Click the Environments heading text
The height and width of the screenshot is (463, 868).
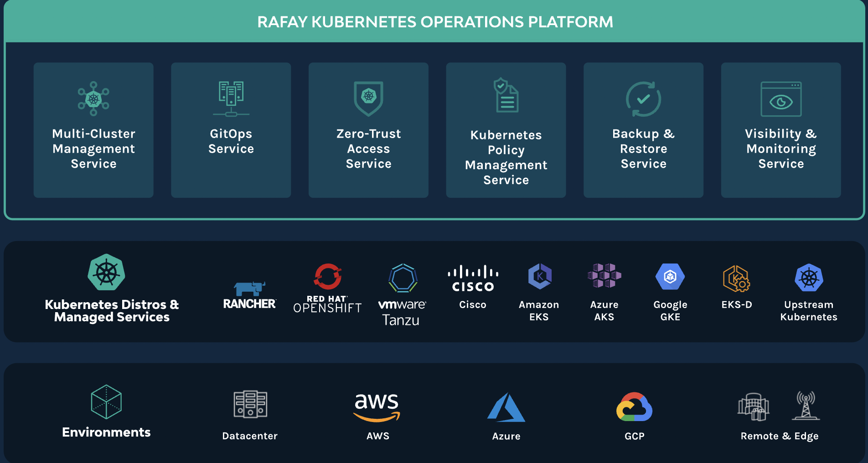tap(106, 432)
